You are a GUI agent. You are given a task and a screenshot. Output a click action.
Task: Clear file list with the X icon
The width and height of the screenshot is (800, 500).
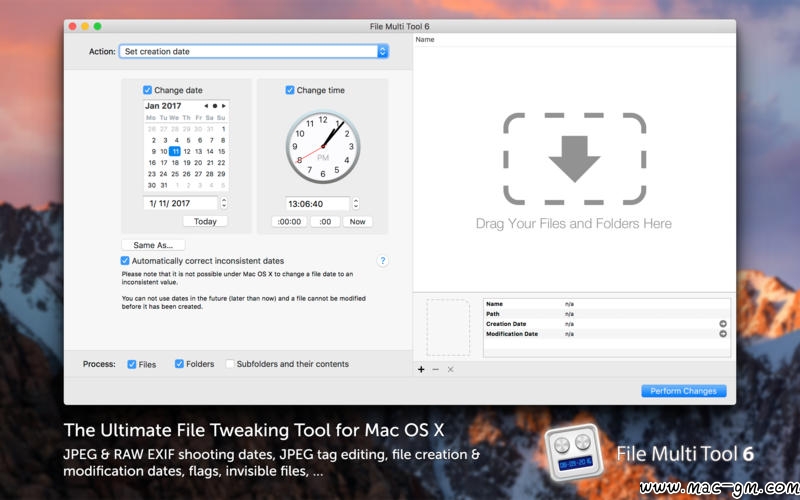click(x=450, y=369)
